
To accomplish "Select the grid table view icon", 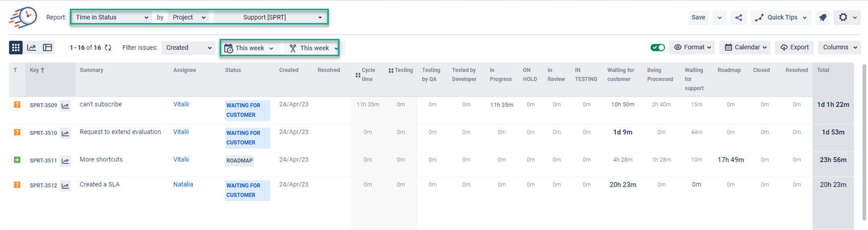I will pos(16,48).
